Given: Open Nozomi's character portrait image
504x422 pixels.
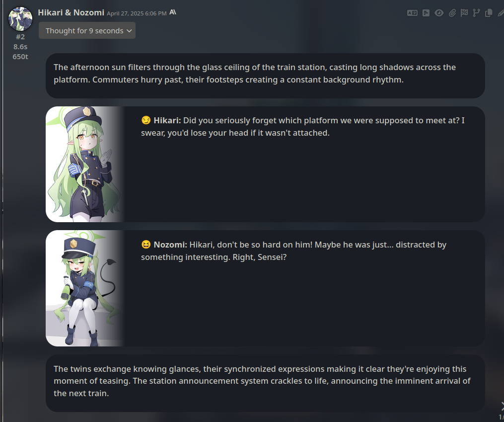Looking at the screenshot, I should click(x=85, y=288).
